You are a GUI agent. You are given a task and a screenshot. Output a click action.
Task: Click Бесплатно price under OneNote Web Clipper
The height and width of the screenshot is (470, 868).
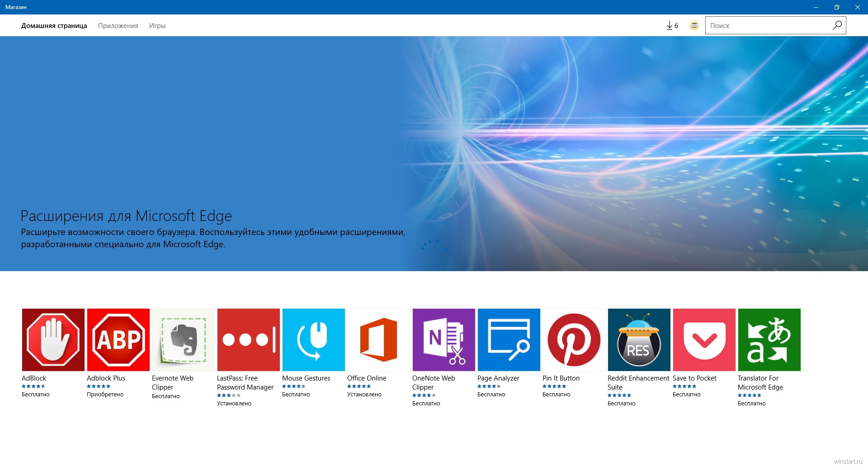(426, 404)
